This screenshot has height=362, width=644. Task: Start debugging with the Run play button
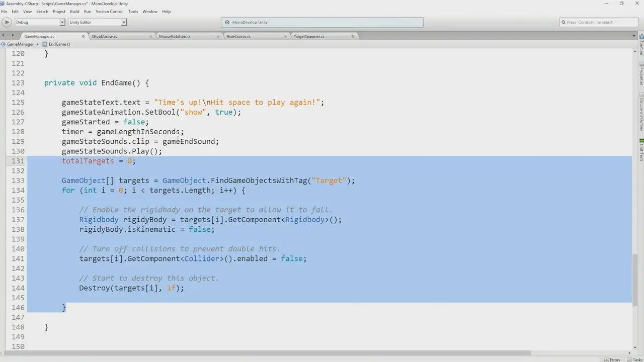[7, 22]
